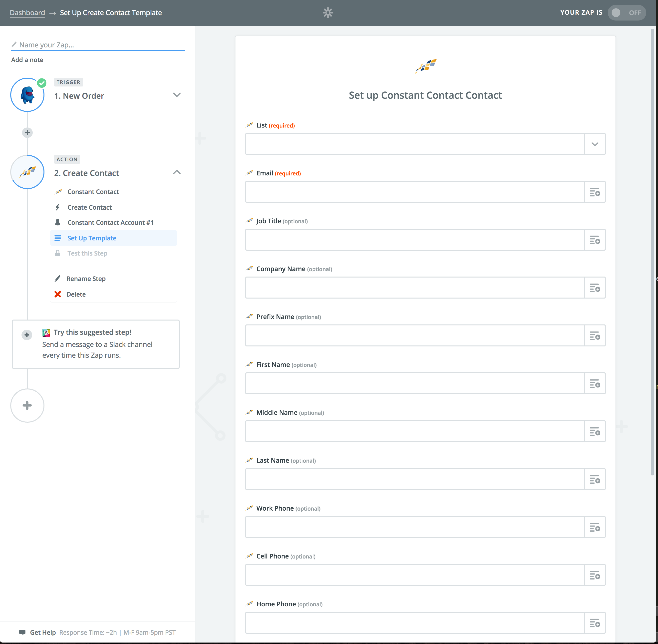
Task: Open the List dropdown arrow
Action: [595, 144]
